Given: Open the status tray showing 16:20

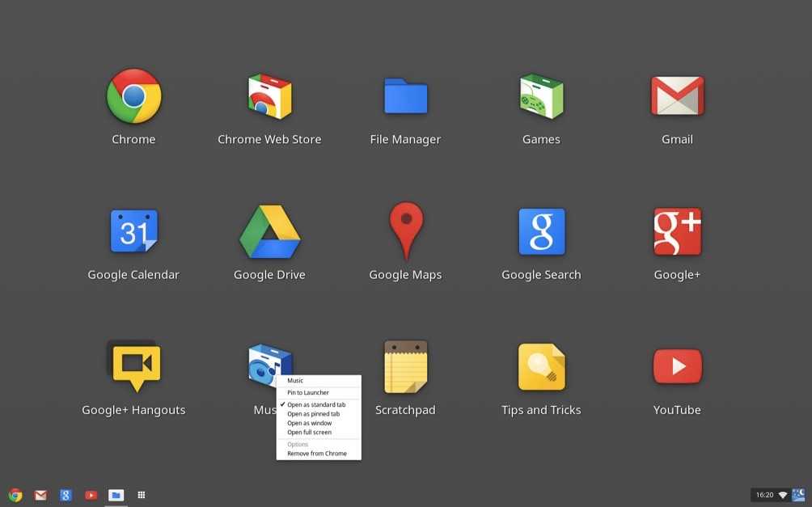Looking at the screenshot, I should [778, 495].
